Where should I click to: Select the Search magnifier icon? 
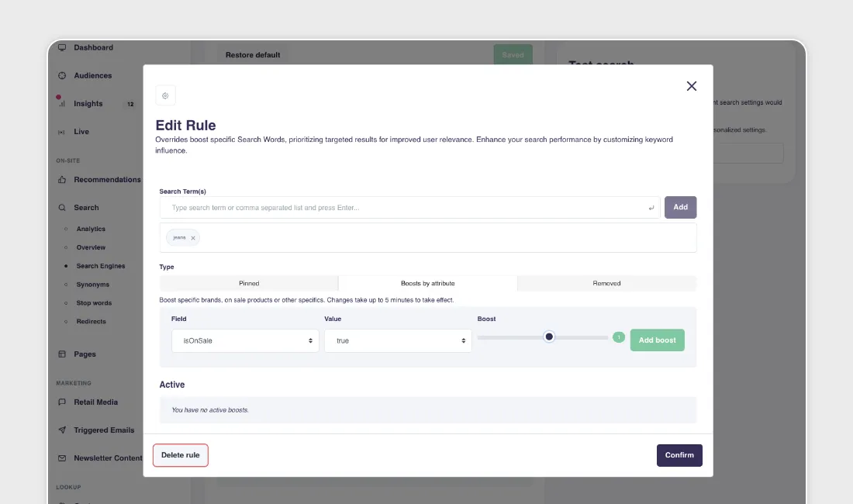(x=62, y=207)
